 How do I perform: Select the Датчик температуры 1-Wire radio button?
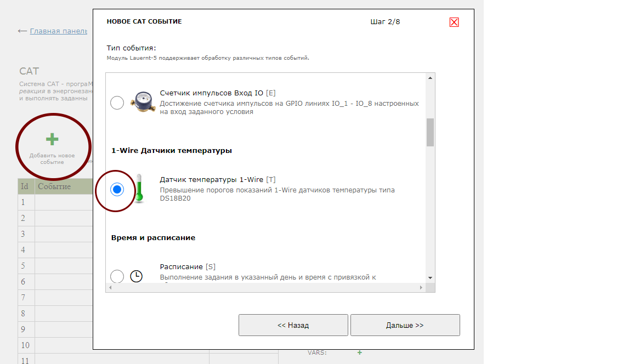pyautogui.click(x=117, y=189)
